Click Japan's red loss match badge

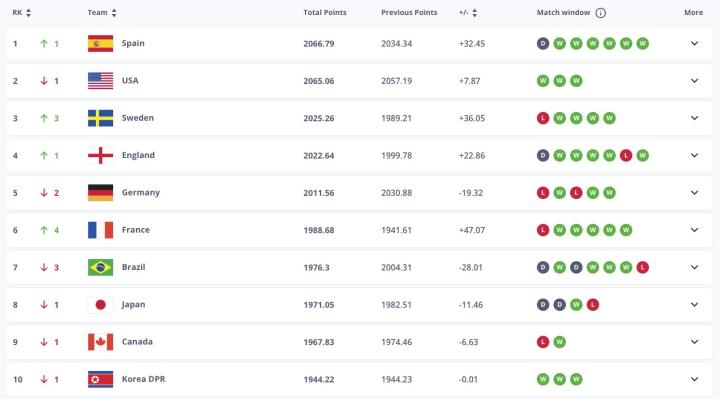593,304
